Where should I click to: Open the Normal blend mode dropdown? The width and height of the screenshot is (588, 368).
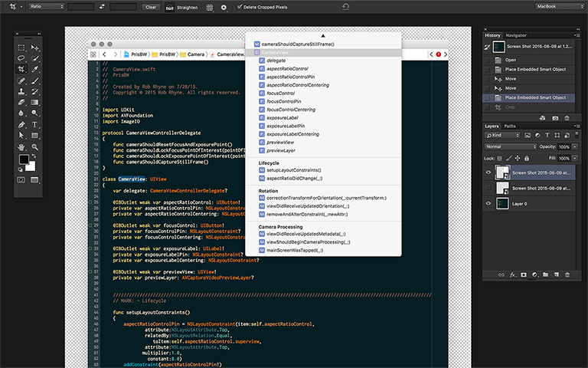point(511,146)
